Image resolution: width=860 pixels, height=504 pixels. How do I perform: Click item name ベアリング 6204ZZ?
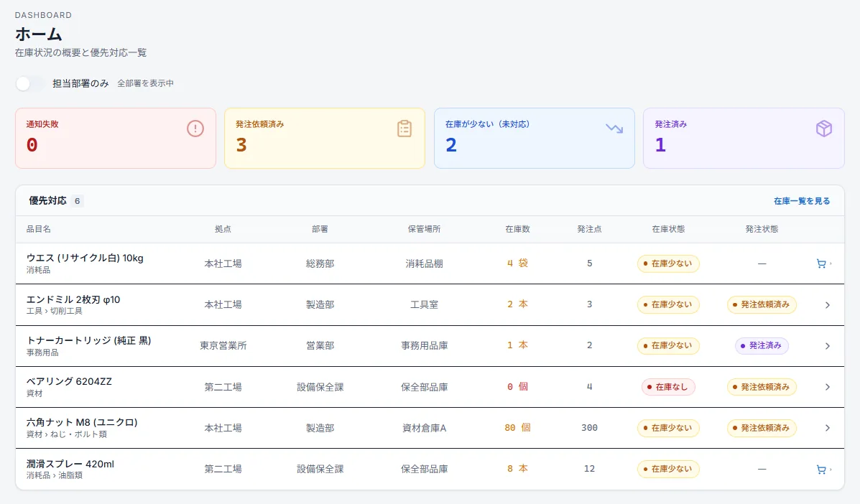pyautogui.click(x=69, y=382)
